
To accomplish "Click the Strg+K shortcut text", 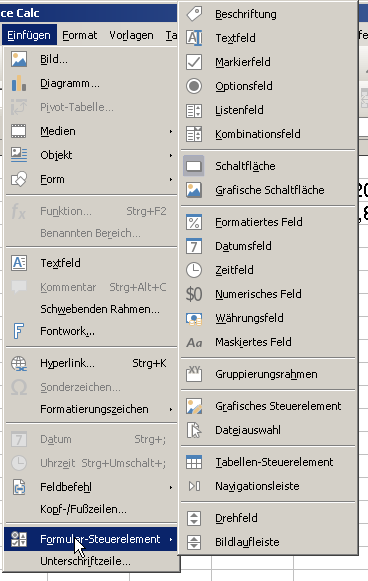I will 149,363.
